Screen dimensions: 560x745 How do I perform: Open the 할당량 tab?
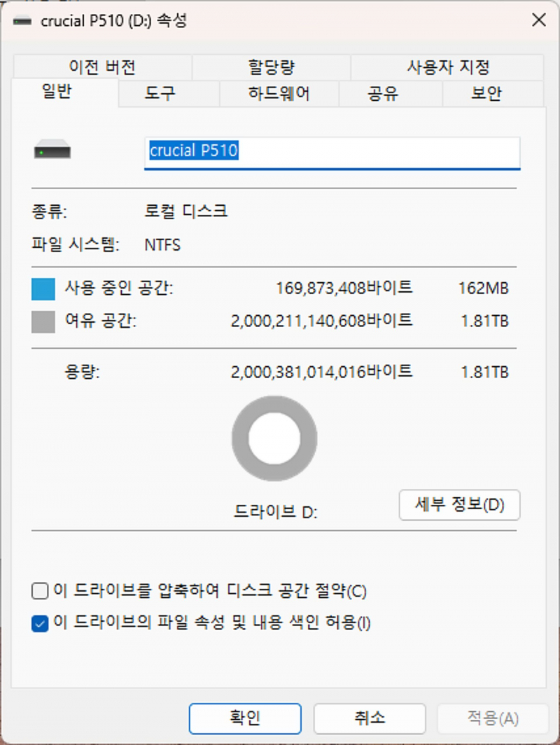click(x=271, y=67)
